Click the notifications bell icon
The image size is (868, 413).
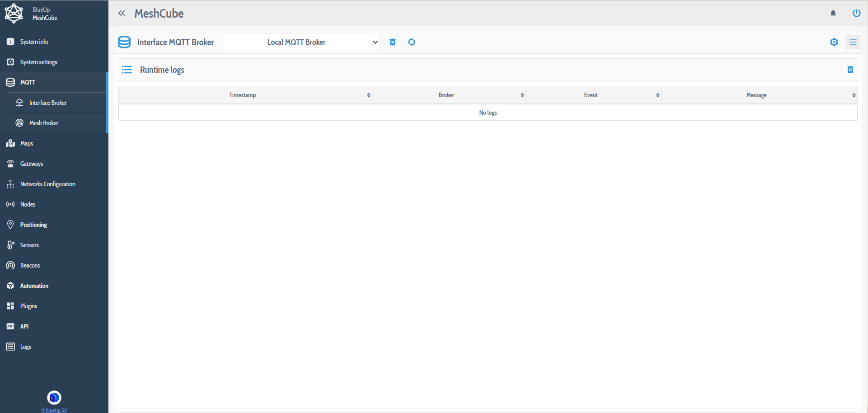833,13
